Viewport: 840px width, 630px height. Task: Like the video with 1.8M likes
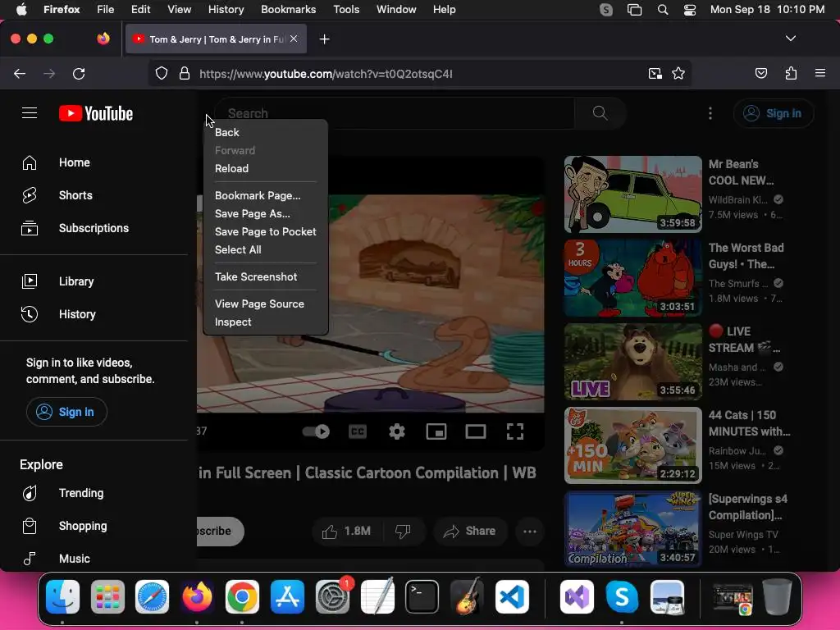346,531
